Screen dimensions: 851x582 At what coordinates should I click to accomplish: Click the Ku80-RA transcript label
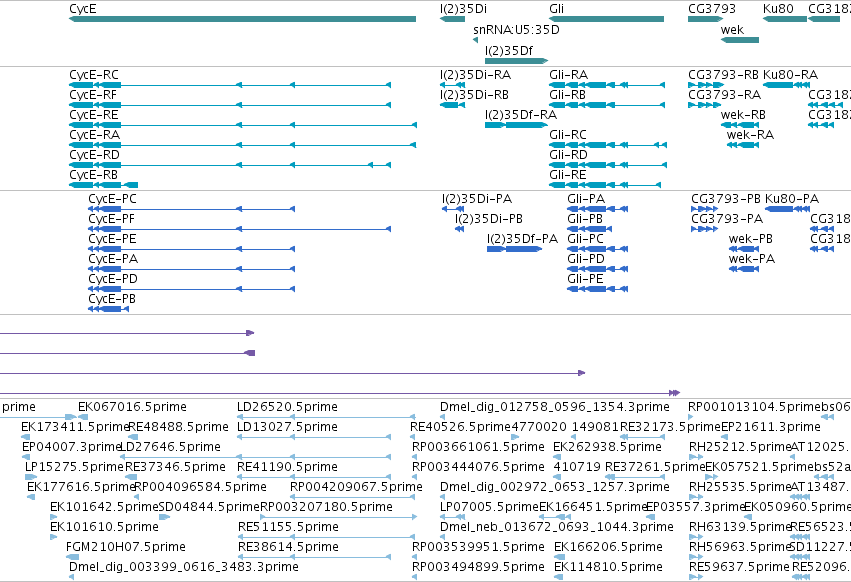(x=790, y=75)
